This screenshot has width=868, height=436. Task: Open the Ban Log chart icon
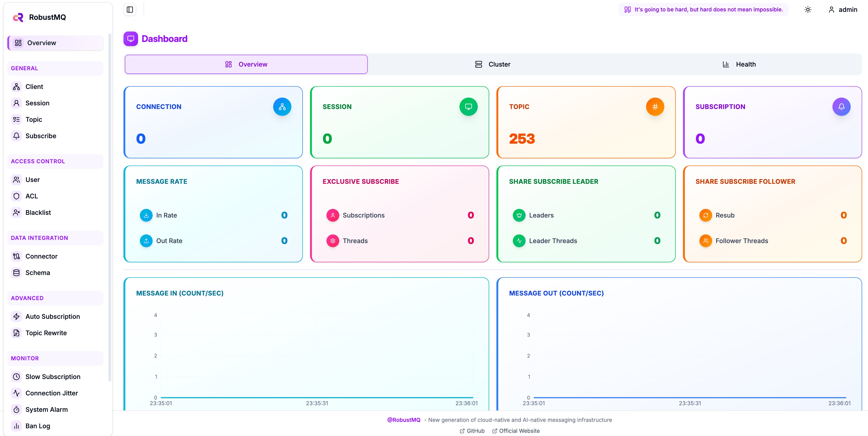(16, 426)
